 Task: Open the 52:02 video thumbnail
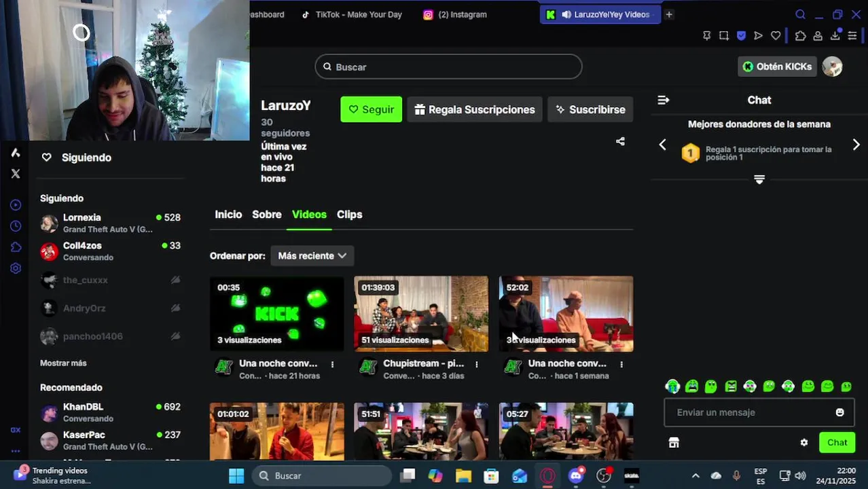[x=566, y=314]
